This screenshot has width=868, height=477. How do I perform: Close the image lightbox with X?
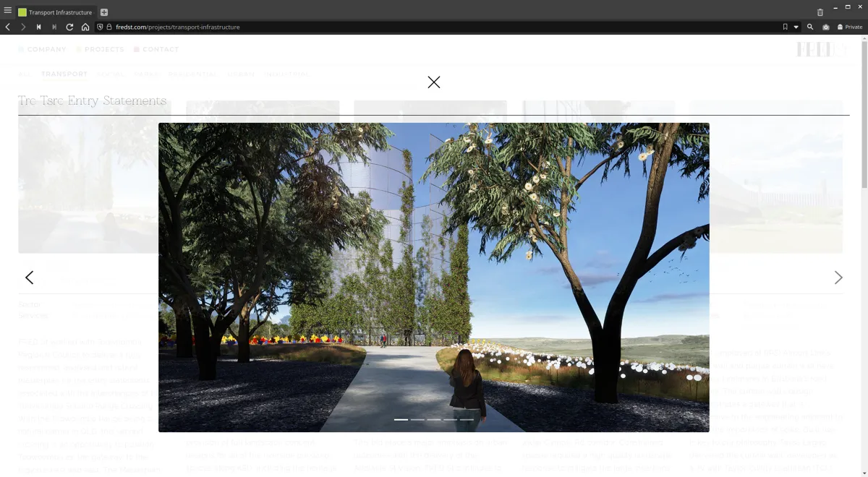tap(434, 82)
